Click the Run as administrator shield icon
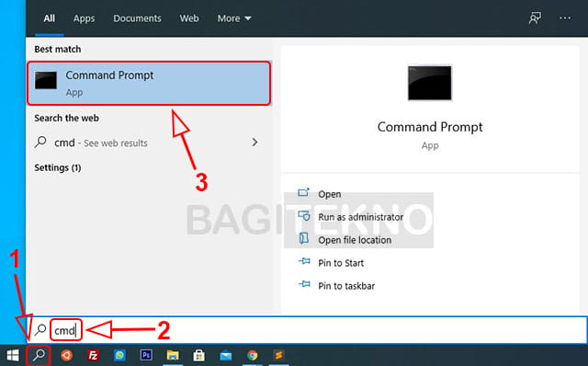Screen dimensions: 588x366 click(304, 216)
